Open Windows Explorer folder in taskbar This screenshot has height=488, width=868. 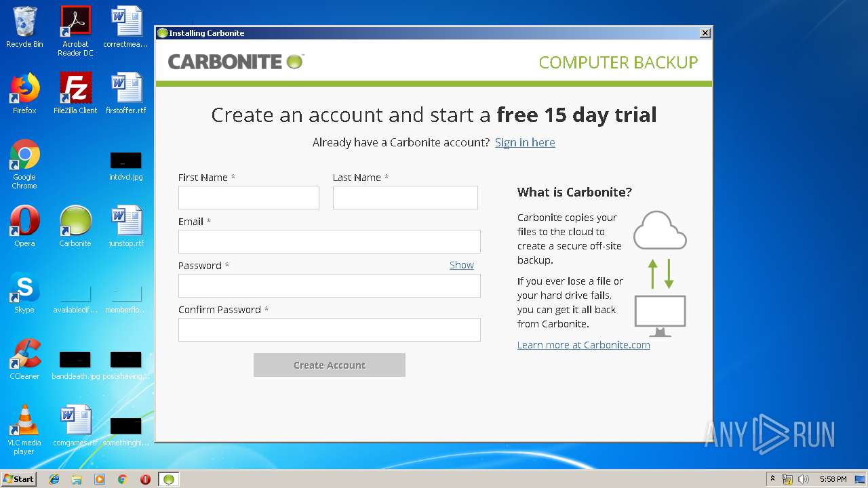coord(77,479)
